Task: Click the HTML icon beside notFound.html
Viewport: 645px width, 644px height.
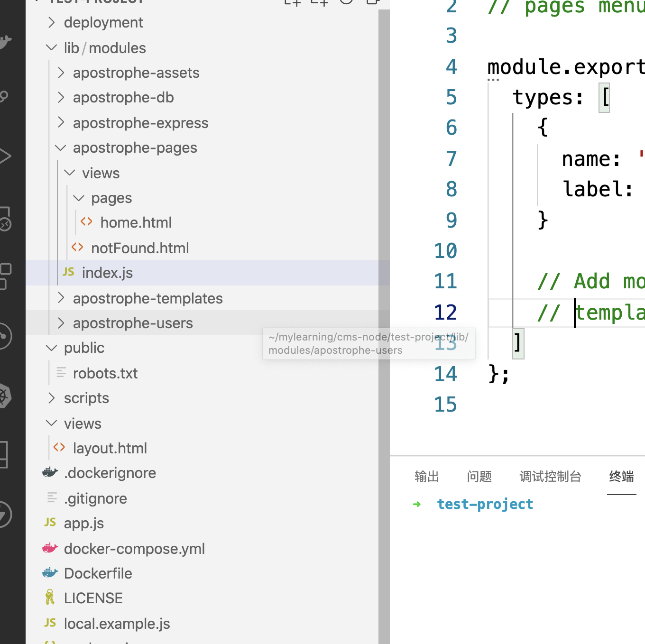Action: click(x=77, y=247)
